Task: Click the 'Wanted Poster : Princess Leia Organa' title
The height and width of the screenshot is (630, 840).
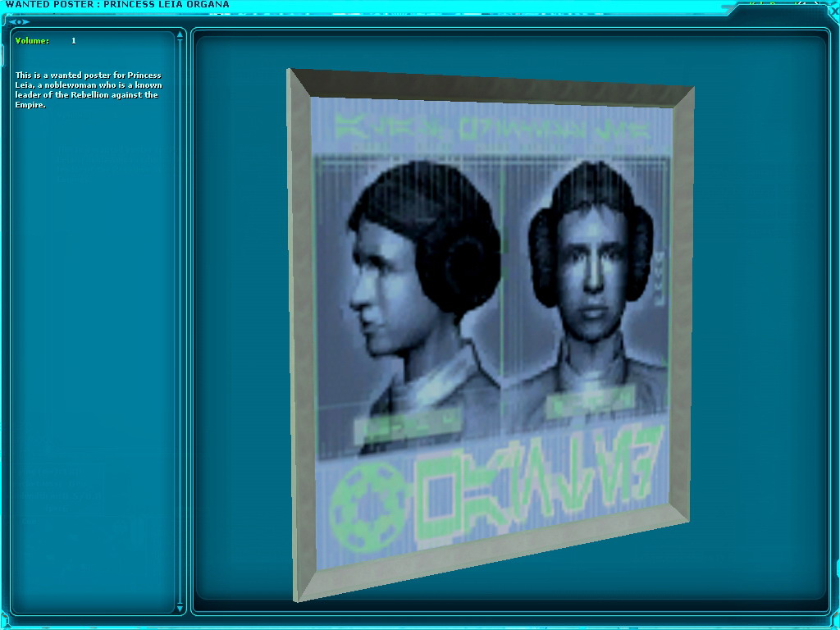Action: [117, 4]
